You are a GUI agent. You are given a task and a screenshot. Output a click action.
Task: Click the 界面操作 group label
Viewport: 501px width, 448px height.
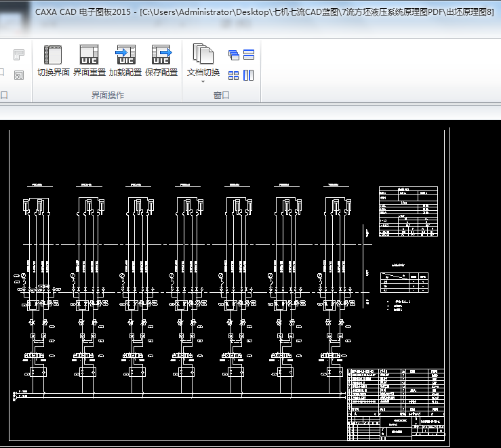pos(107,96)
